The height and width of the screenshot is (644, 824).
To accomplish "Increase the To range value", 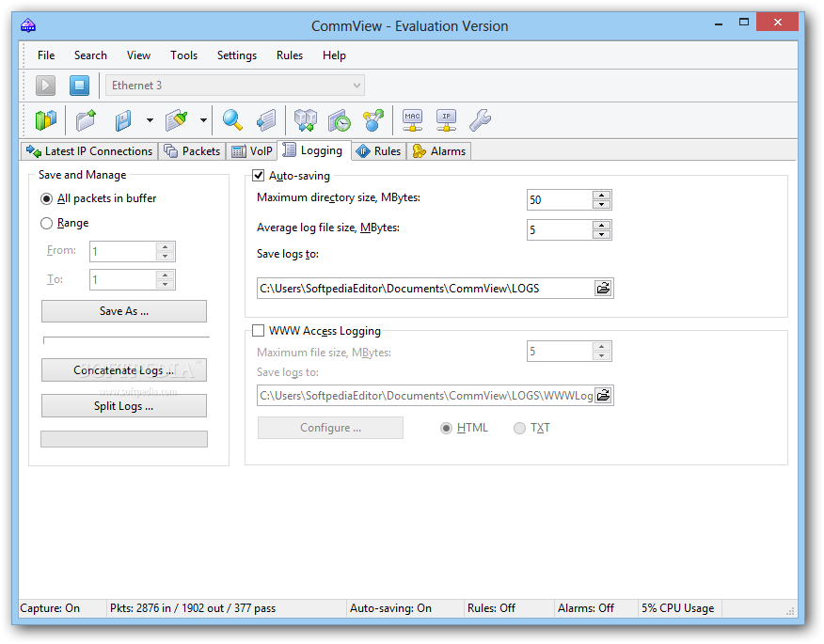I will 165,275.
